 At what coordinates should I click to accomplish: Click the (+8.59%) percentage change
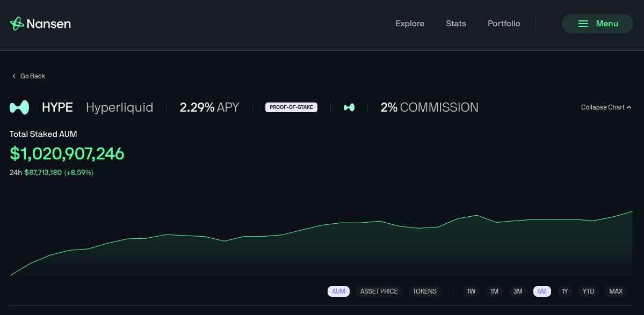[78, 173]
